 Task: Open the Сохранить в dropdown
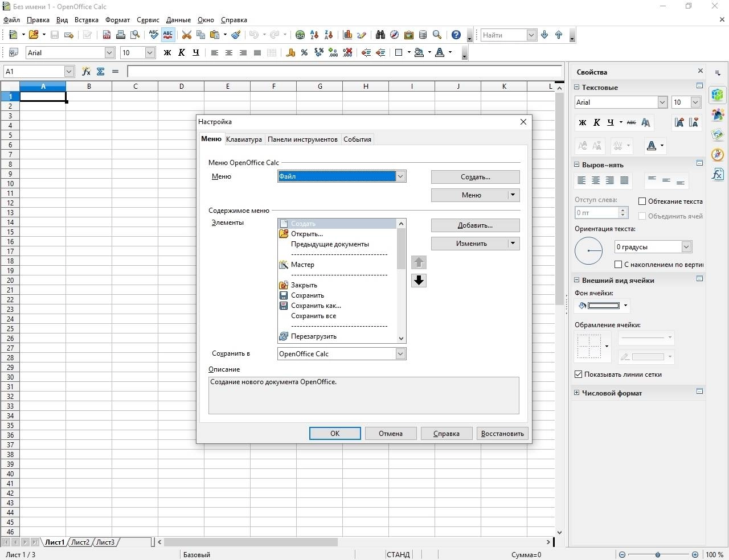(400, 354)
